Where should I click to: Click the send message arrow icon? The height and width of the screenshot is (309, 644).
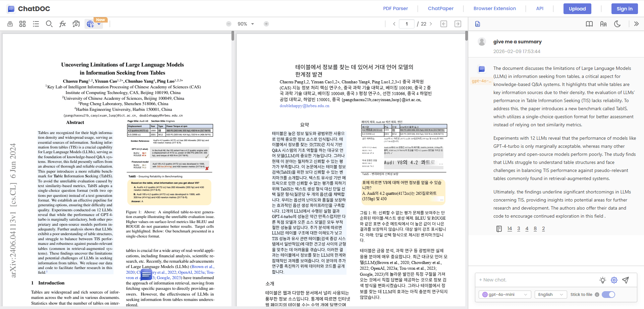(x=626, y=280)
